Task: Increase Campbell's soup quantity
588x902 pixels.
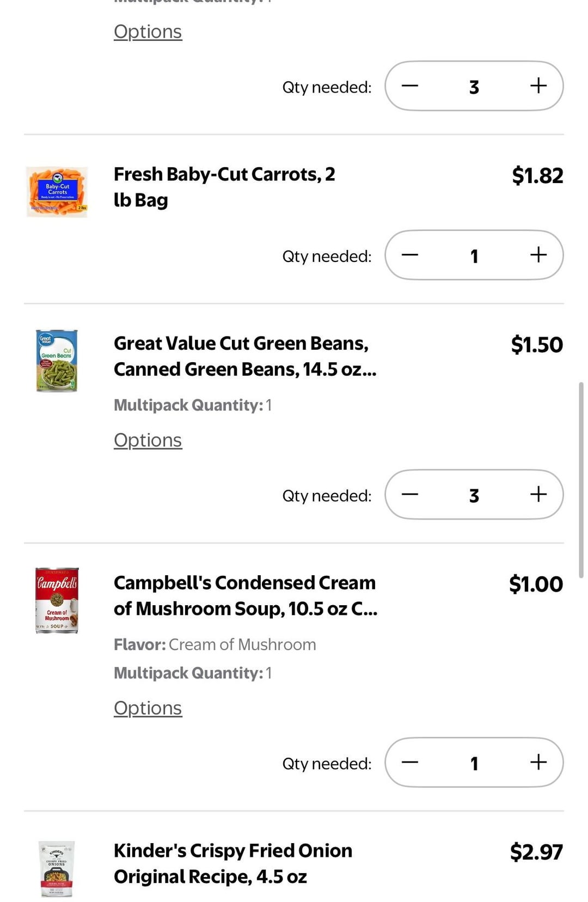Action: pos(538,763)
